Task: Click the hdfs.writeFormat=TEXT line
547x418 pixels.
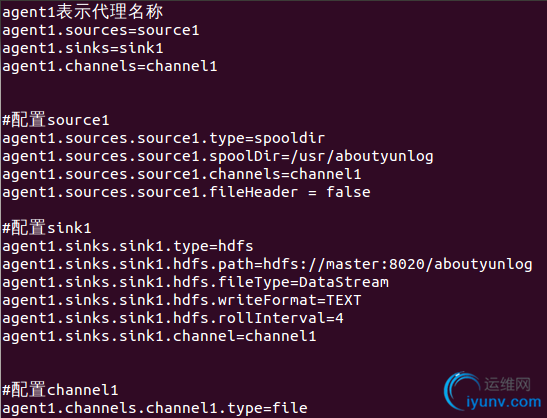Action: pyautogui.click(x=182, y=300)
